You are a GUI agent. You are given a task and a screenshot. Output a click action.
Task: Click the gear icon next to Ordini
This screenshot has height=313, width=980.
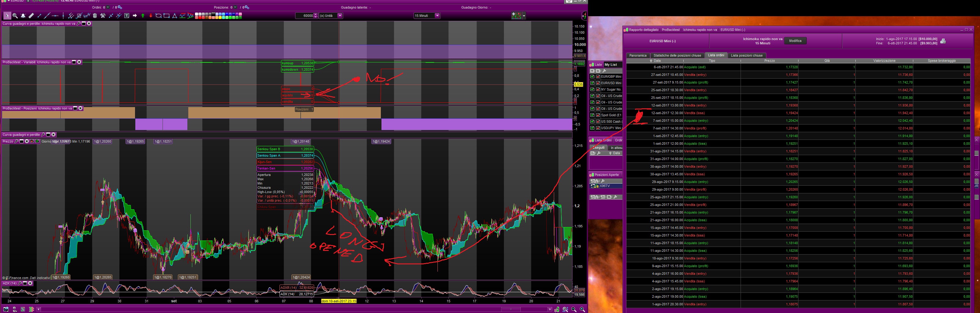pyautogui.click(x=119, y=7)
